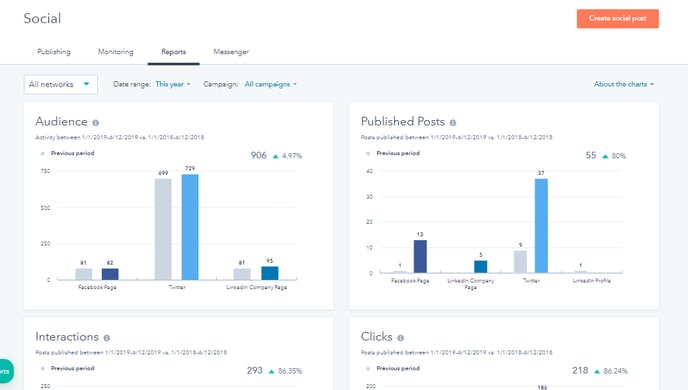Open the Monitoring tab
Image resolution: width=688 pixels, height=390 pixels.
pyautogui.click(x=115, y=52)
